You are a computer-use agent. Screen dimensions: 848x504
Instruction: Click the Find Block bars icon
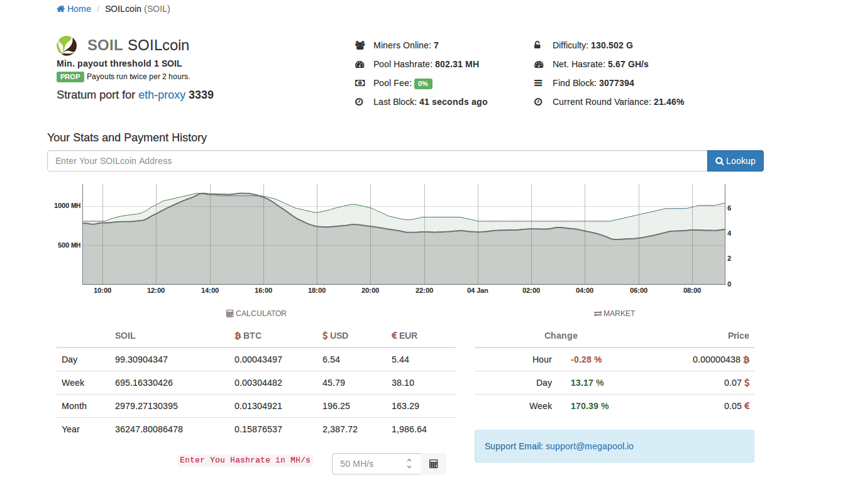pyautogui.click(x=538, y=83)
